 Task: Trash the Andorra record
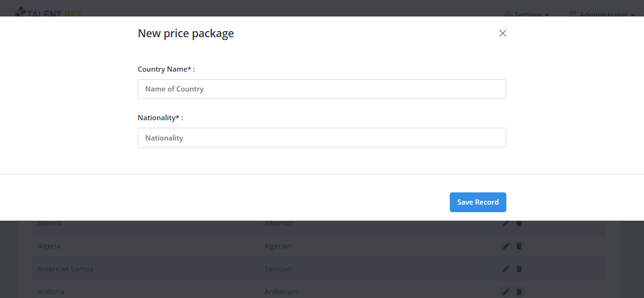click(x=519, y=291)
